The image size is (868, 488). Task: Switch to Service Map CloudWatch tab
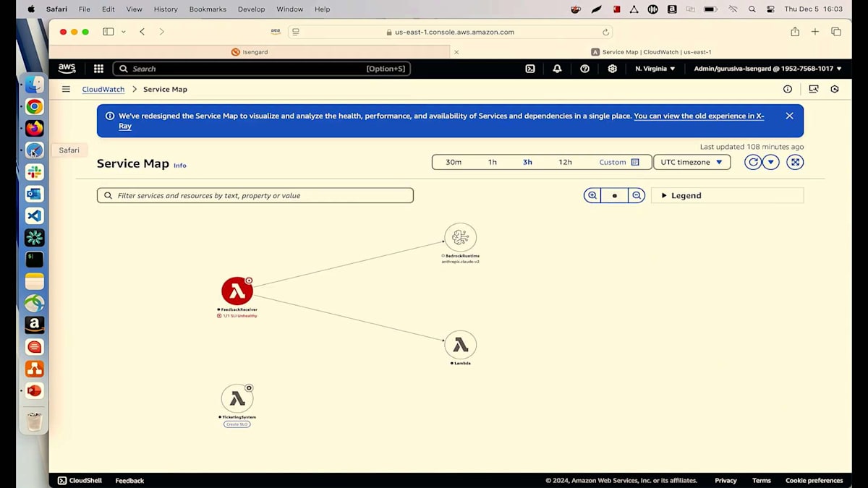[651, 52]
